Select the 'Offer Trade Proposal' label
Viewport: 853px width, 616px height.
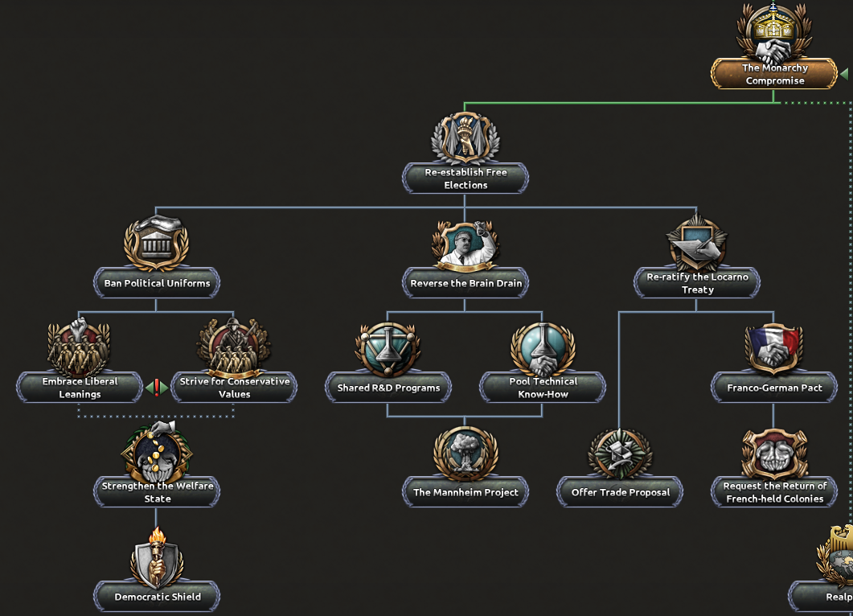coord(620,492)
